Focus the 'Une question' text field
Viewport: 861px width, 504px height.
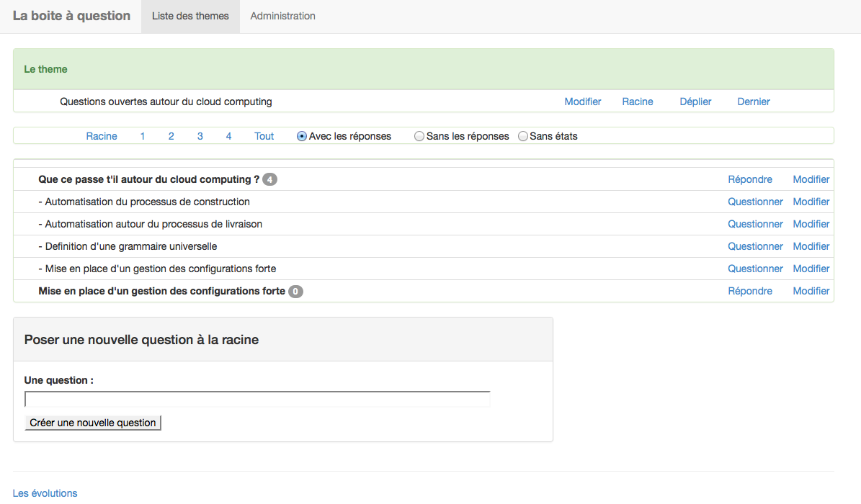click(257, 399)
